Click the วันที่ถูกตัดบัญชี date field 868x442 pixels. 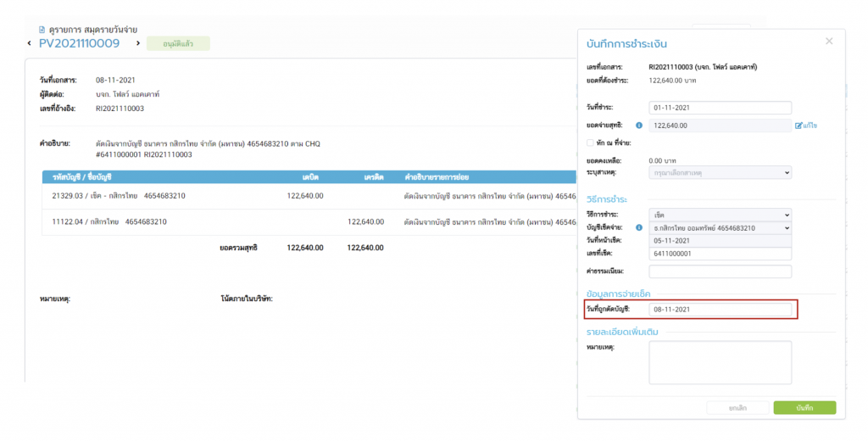720,310
